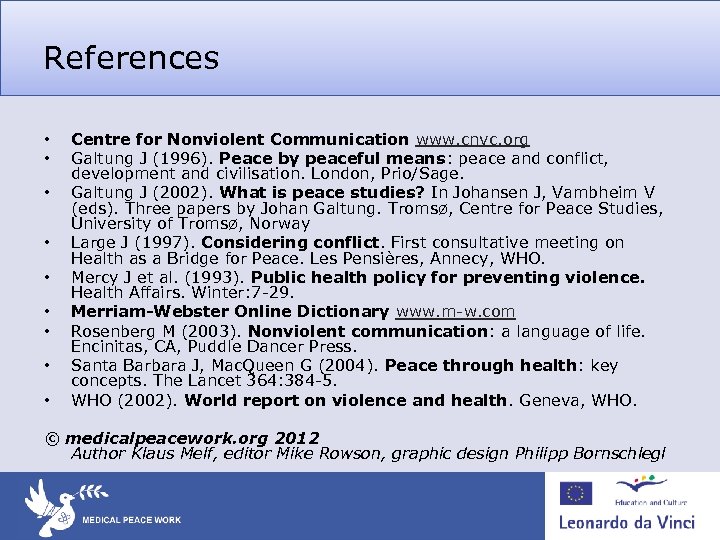The image size is (720, 540).
Task: Click 'Public health policy for preventing violence.'
Action: click(x=448, y=277)
